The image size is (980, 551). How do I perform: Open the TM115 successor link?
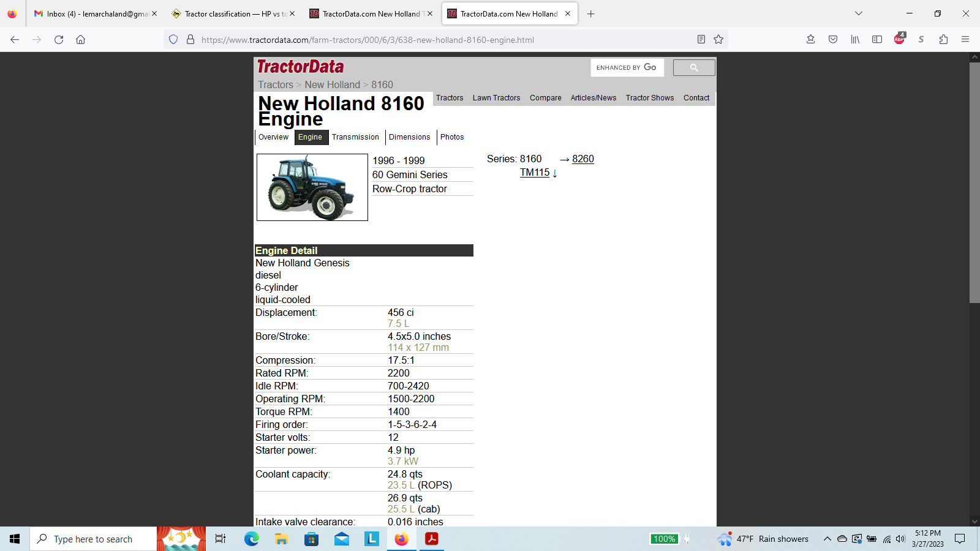coord(535,173)
